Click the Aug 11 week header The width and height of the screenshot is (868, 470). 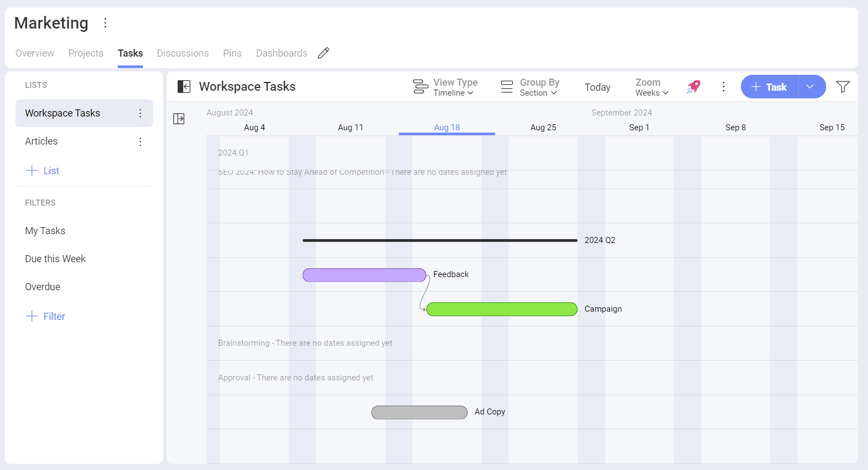(350, 128)
